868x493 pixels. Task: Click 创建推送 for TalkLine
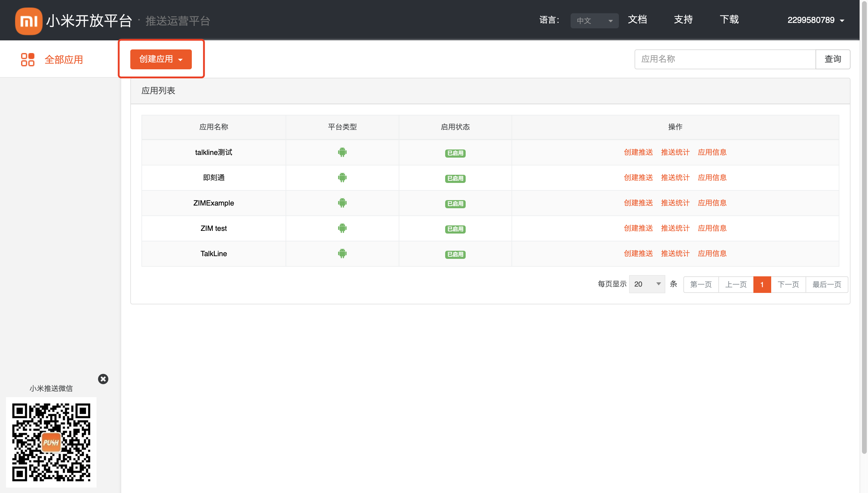coord(638,254)
